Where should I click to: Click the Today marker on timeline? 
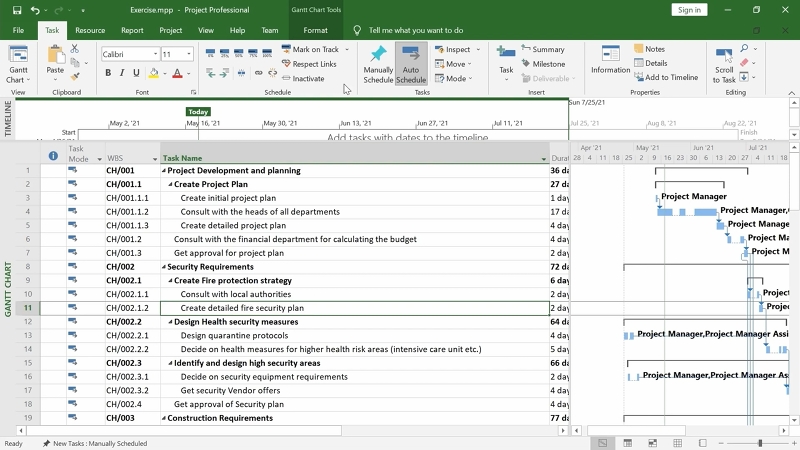[x=198, y=112]
